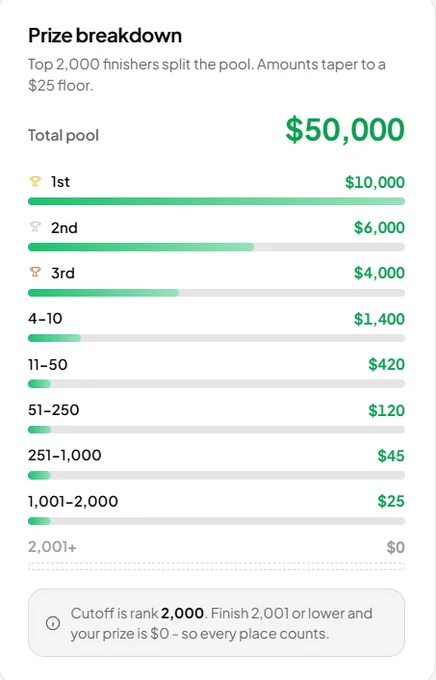
Task: Click the dashed bar under 2,001+
Action: tap(216, 566)
